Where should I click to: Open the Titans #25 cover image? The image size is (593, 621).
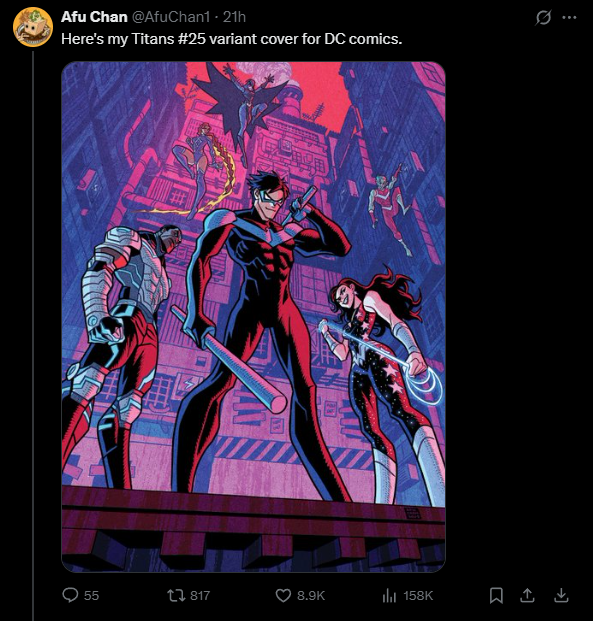click(x=254, y=317)
